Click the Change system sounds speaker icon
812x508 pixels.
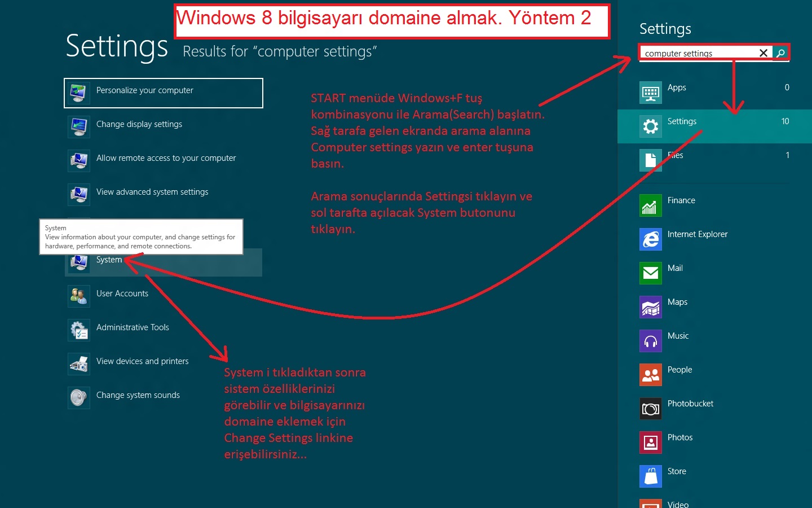[79, 397]
